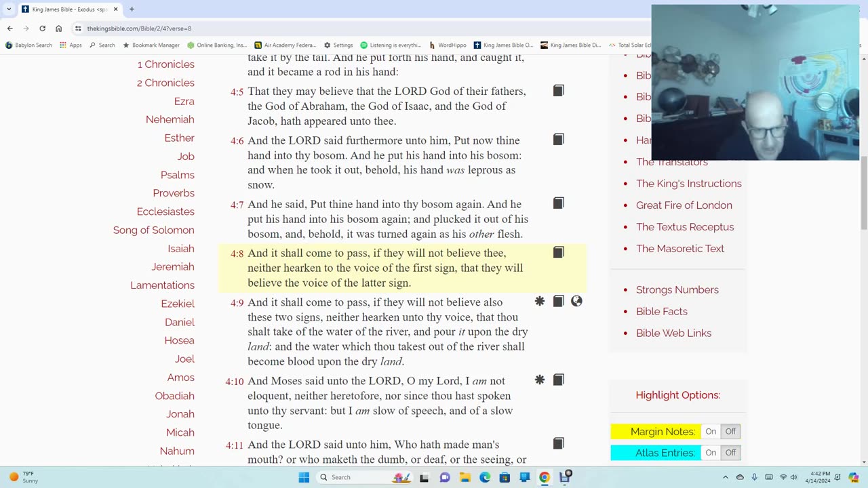
Task: Open the Windows Start menu
Action: pos(304,477)
